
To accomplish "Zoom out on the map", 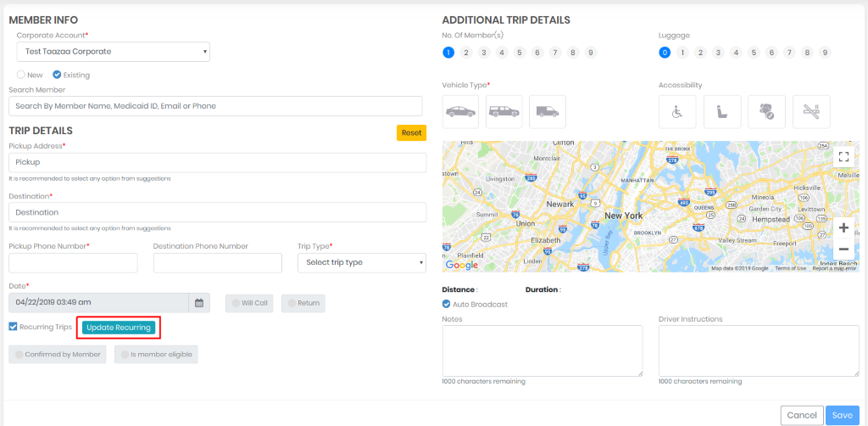I will pyautogui.click(x=843, y=249).
